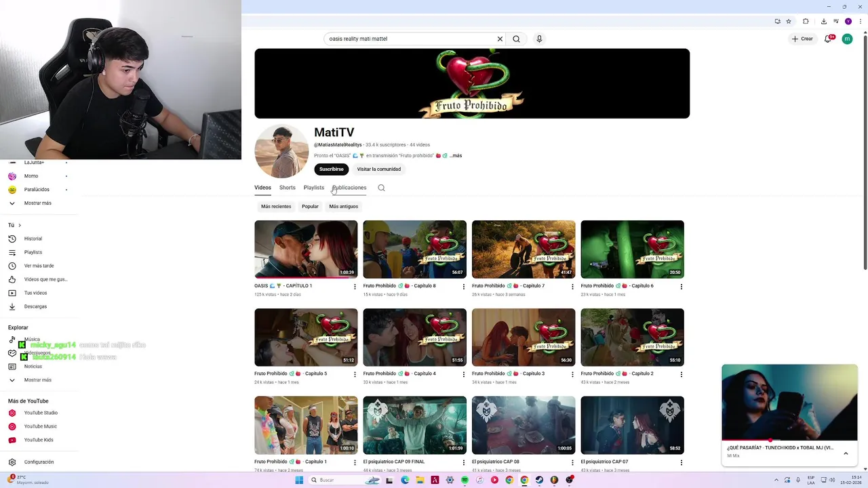Expand the channel description '...más' link
The height and width of the screenshot is (488, 868).
tap(456, 156)
